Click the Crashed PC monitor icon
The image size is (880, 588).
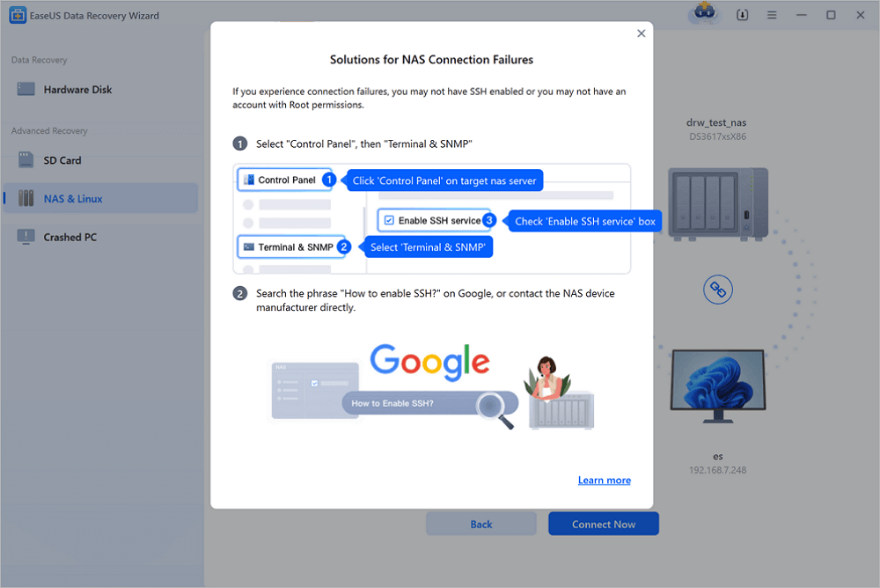(x=26, y=237)
